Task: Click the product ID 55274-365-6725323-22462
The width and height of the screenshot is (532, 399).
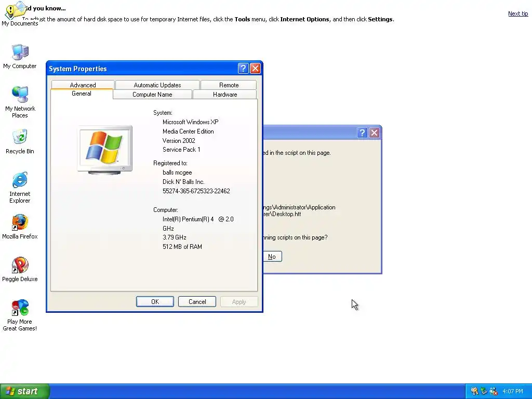Action: point(196,191)
